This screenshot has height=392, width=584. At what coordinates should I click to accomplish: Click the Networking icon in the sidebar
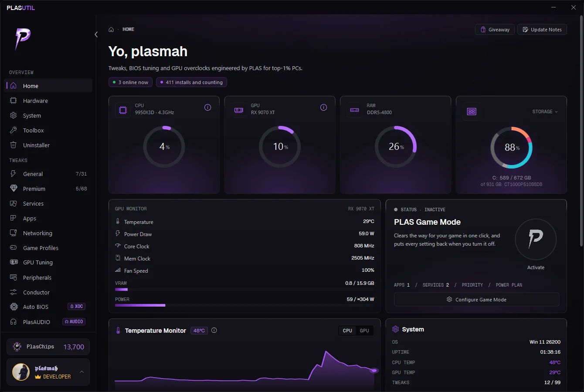coord(14,233)
